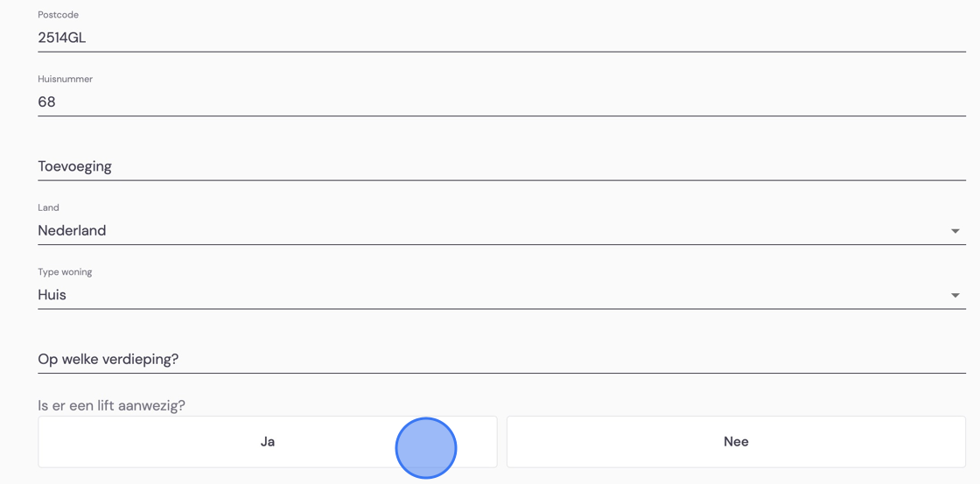
Task: Select Nee for lift aanwezig
Action: [x=736, y=441]
